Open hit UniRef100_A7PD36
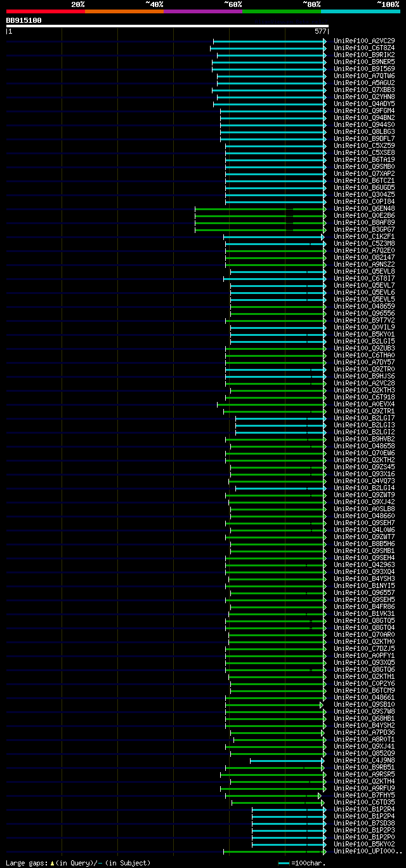The width and height of the screenshot is (406, 868). click(x=364, y=732)
